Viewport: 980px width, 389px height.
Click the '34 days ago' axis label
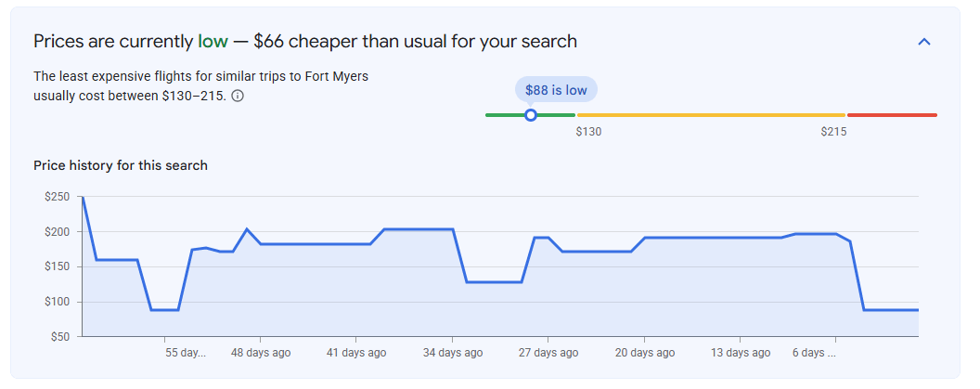click(453, 353)
